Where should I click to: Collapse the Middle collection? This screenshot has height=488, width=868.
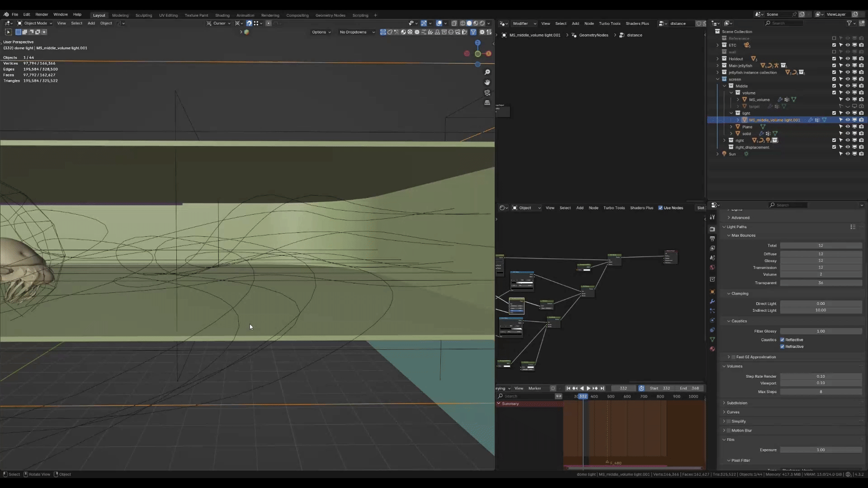pyautogui.click(x=724, y=86)
